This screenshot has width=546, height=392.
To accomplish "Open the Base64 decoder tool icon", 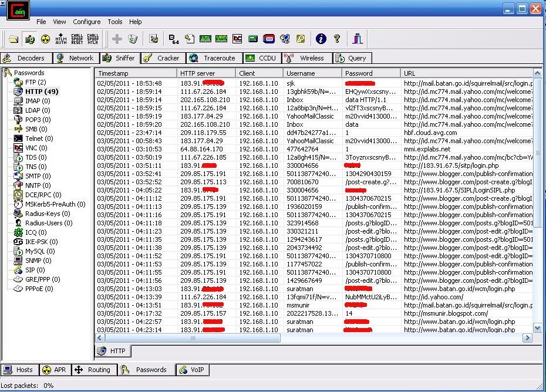I will [x=174, y=39].
